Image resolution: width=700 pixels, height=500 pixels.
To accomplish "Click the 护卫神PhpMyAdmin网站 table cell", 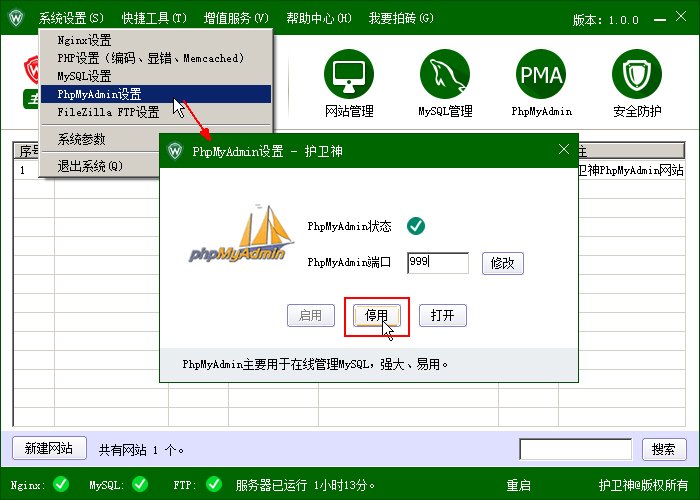I will point(631,170).
